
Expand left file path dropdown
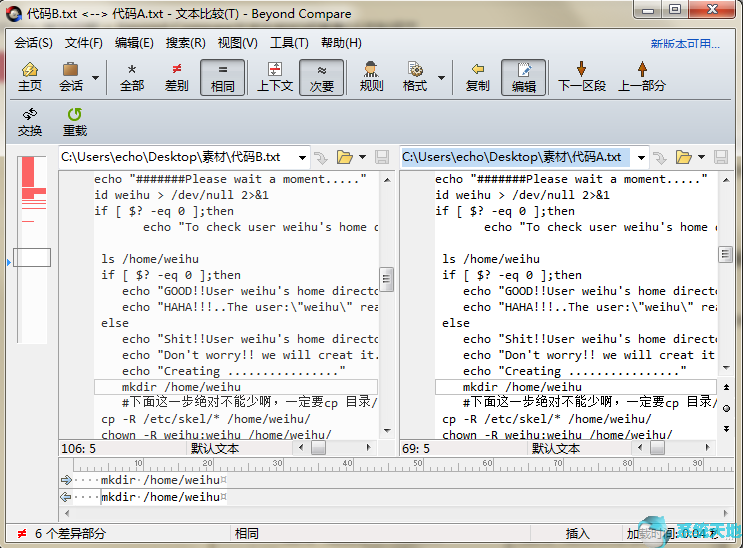point(302,157)
